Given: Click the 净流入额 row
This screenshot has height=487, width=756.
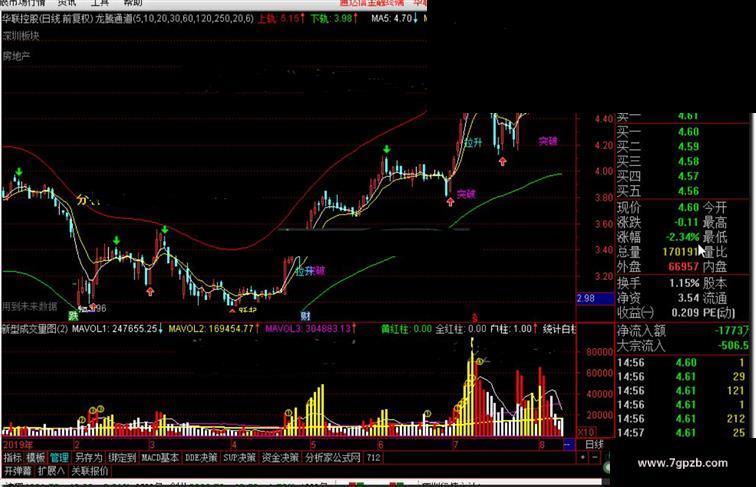Looking at the screenshot, I should click(x=684, y=331).
